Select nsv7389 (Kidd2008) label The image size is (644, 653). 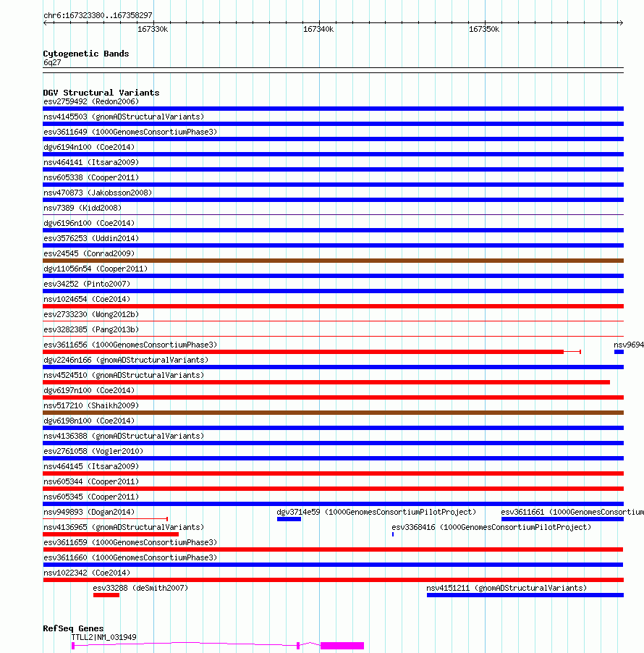[x=82, y=208]
